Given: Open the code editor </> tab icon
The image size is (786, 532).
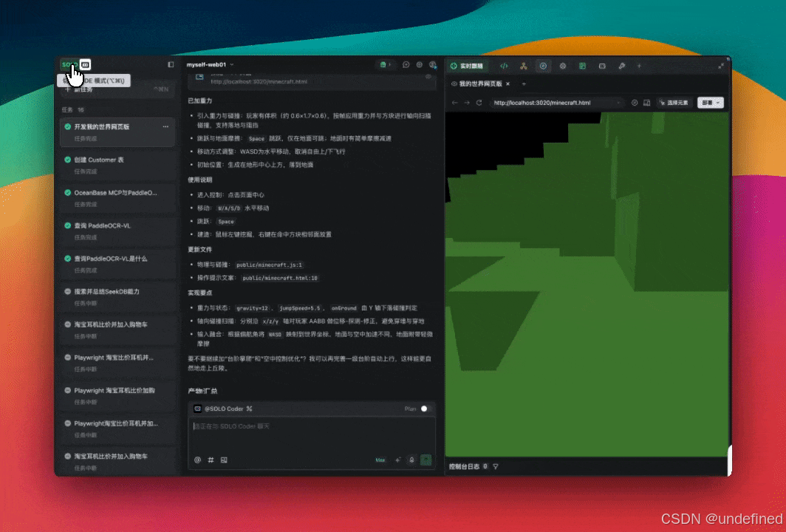Looking at the screenshot, I should tap(504, 66).
